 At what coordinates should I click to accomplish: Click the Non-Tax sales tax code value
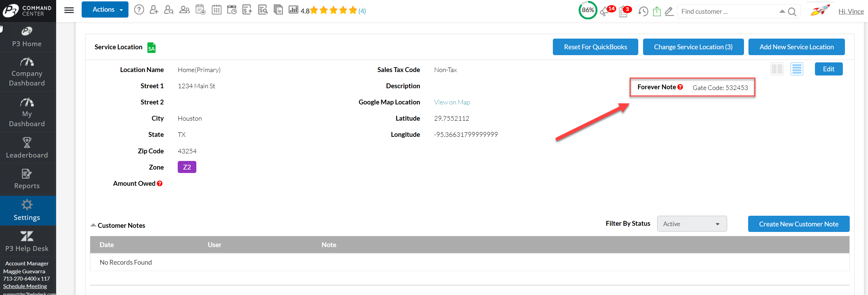(445, 70)
